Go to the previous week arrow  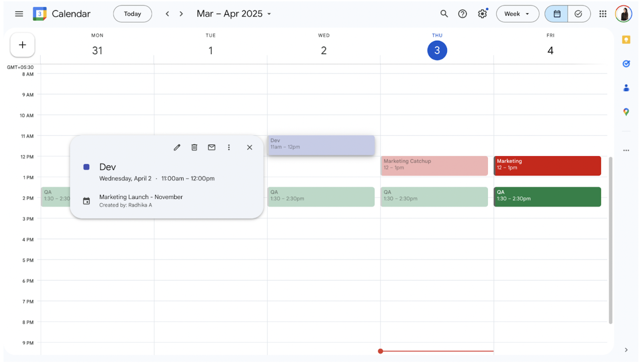coord(167,14)
